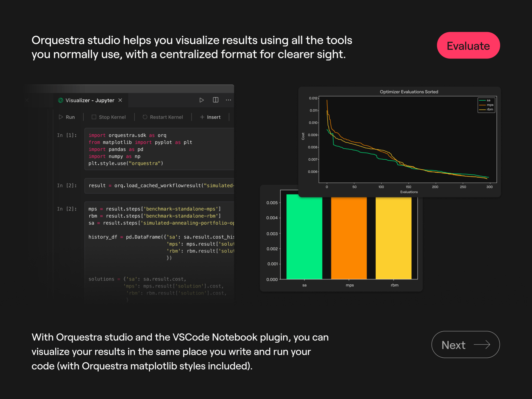This screenshot has width=532, height=399.
Task: Click the plt.style.use("orquestra") line
Action: tap(126, 163)
